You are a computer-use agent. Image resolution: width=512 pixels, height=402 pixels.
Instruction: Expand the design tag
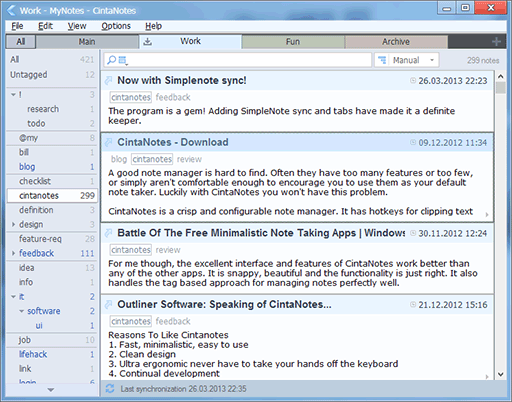click(13, 224)
